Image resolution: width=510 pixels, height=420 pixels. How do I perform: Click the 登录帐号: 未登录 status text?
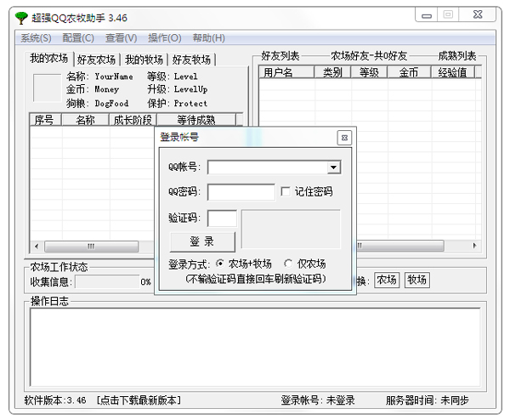(318, 400)
